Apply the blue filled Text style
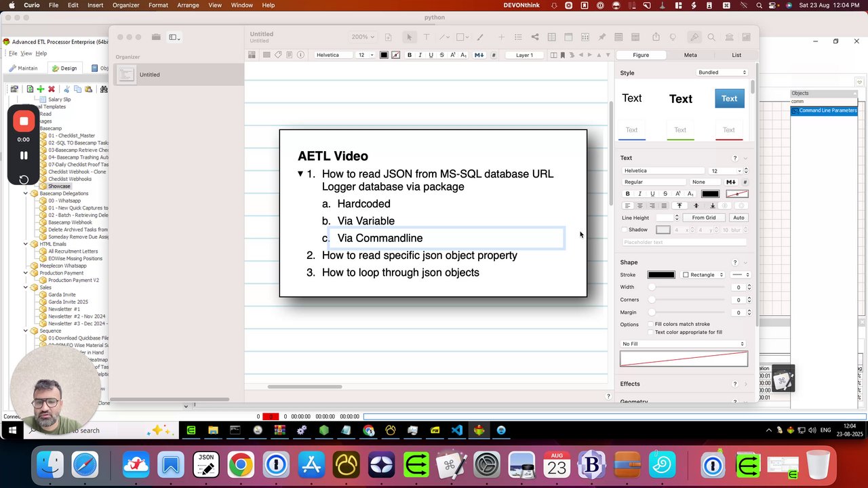The height and width of the screenshot is (488, 868). 729,98
